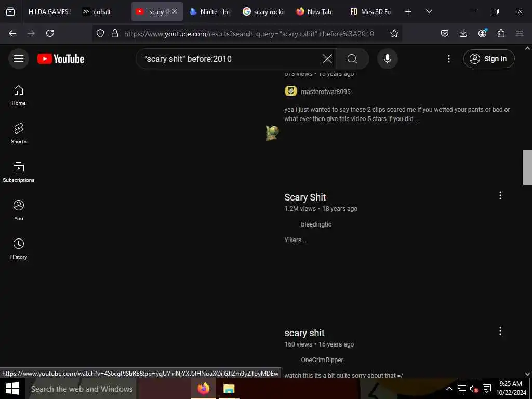This screenshot has height=399, width=532.
Task: Bookmark this page with the star
Action: (394, 33)
